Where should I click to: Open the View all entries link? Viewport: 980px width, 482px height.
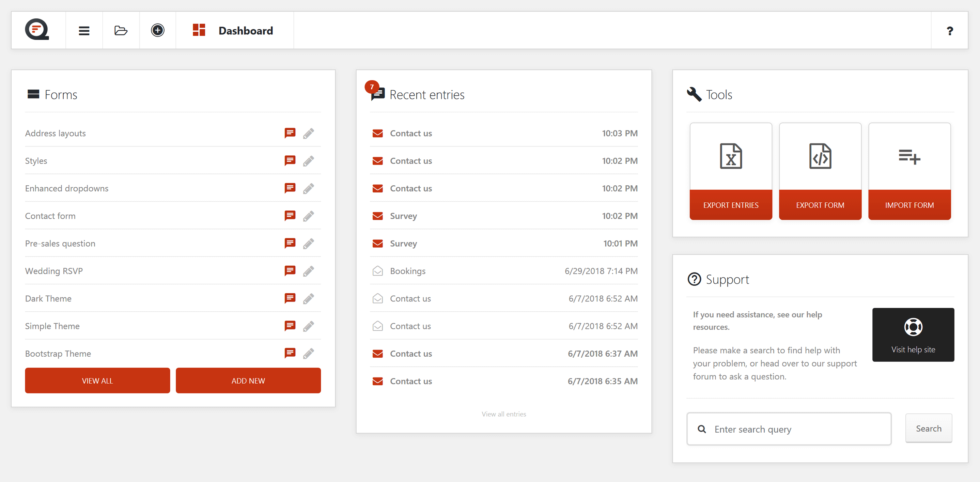[504, 414]
